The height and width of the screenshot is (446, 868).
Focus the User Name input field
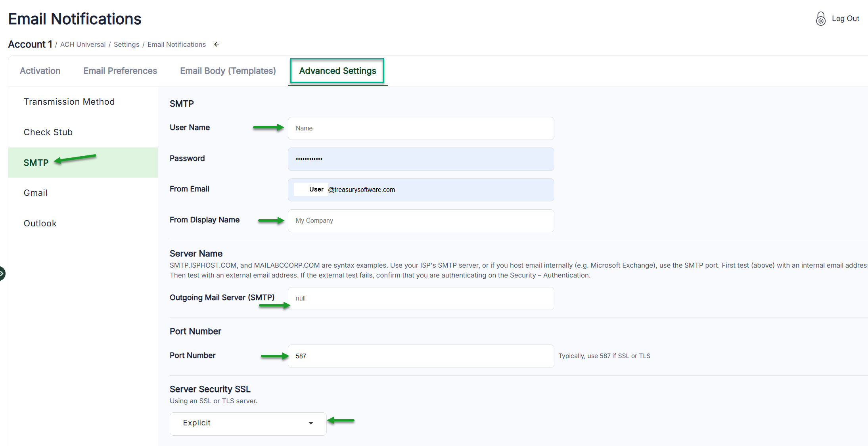[x=420, y=128]
